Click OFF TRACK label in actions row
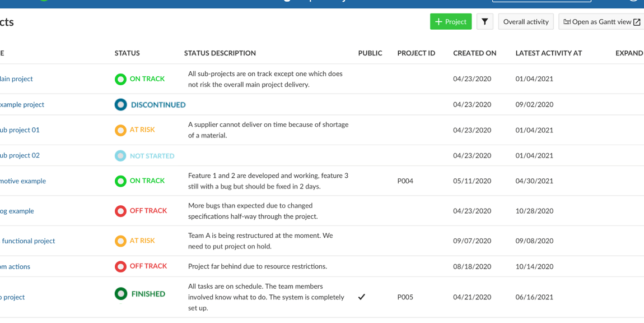This screenshot has width=644, height=323. click(148, 266)
